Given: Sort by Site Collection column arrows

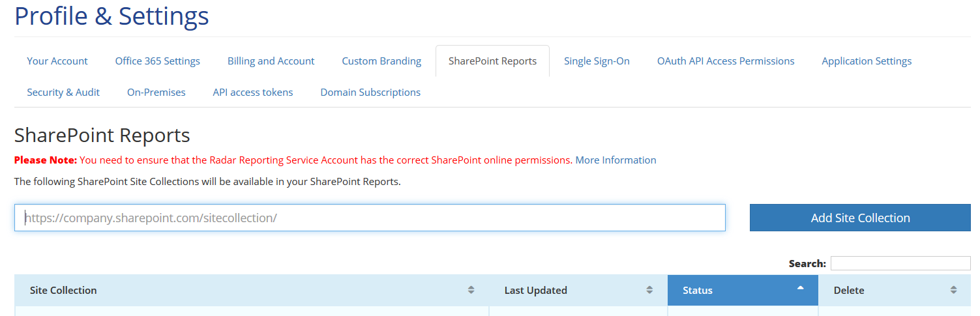Looking at the screenshot, I should pyautogui.click(x=471, y=290).
